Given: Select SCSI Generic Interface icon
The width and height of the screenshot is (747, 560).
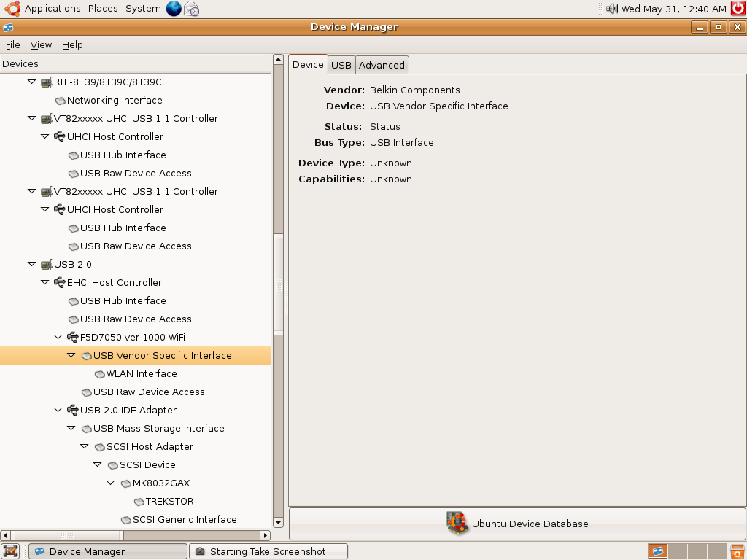Looking at the screenshot, I should 125,520.
